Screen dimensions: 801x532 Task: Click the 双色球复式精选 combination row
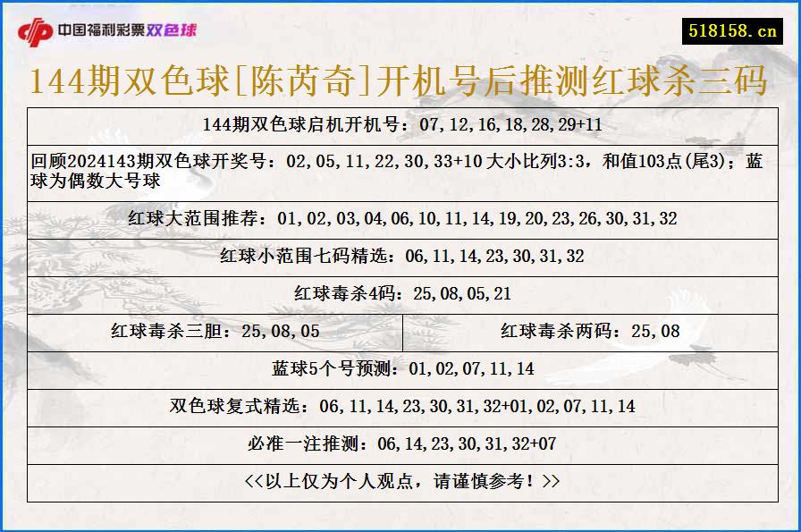(x=400, y=403)
